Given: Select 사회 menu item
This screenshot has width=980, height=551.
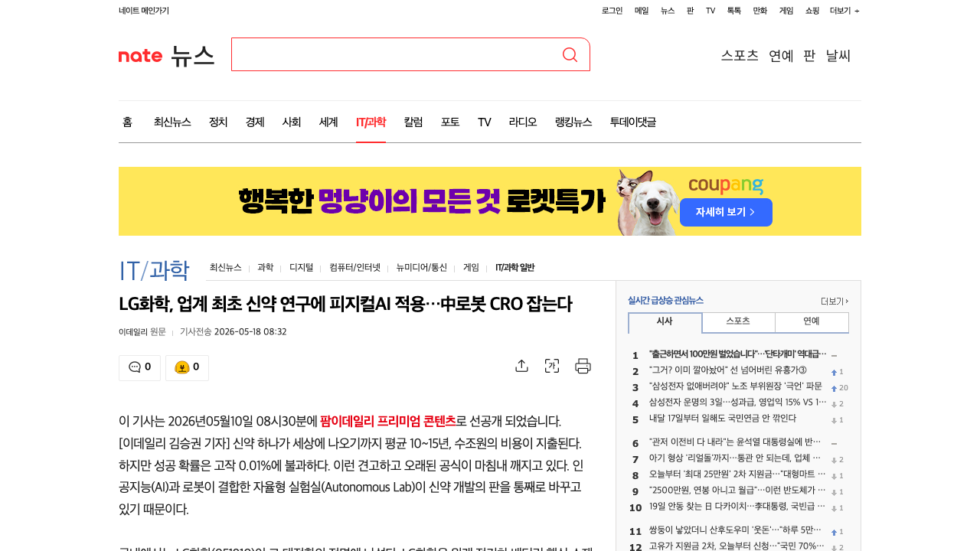Looking at the screenshot, I should pyautogui.click(x=292, y=122).
